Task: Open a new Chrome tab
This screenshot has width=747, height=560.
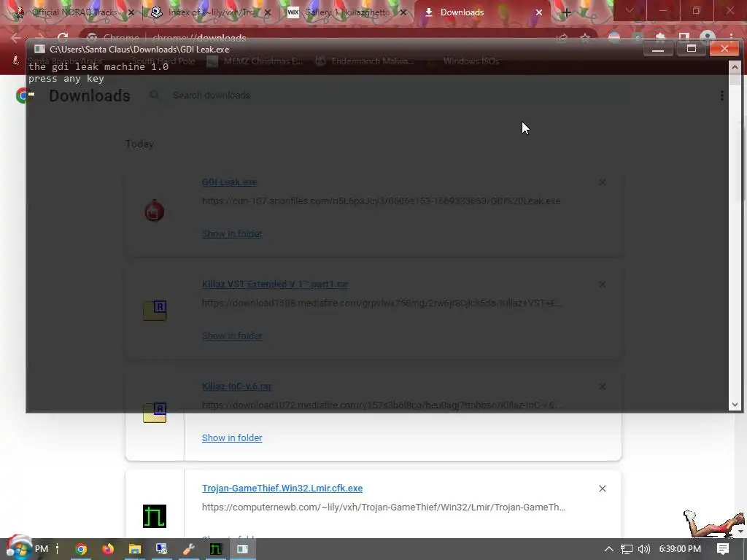Action: [x=566, y=13]
